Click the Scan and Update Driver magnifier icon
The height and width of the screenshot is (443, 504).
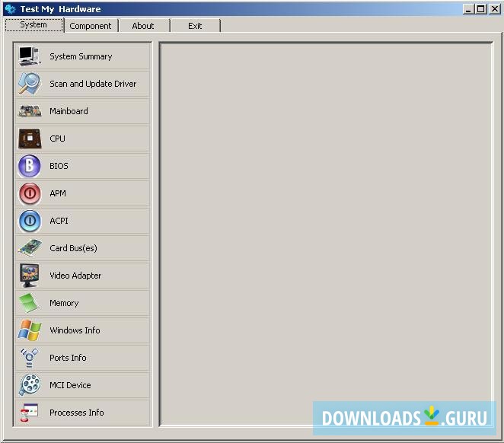click(29, 84)
